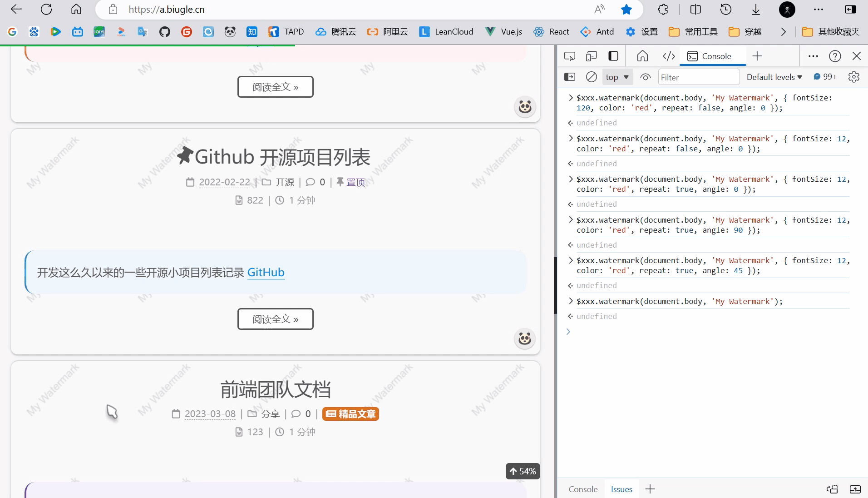This screenshot has height=498, width=868.
Task: Expand the Default levels dropdown
Action: 774,77
